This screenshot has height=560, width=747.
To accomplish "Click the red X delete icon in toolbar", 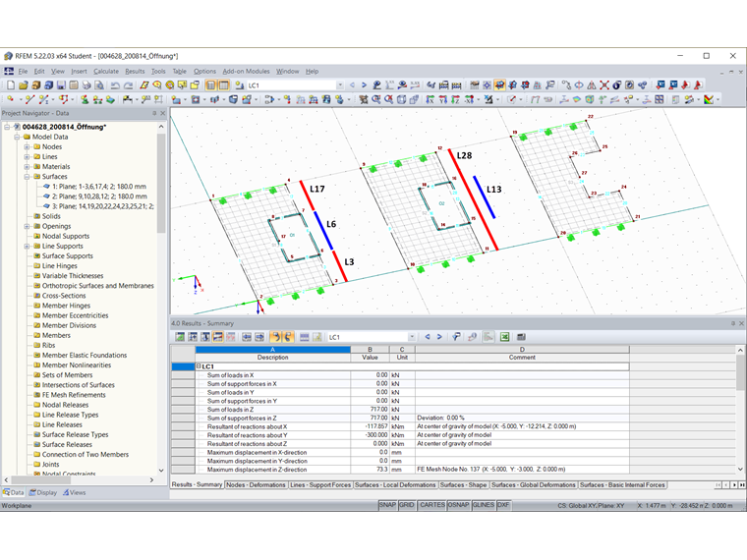I will pyautogui.click(x=604, y=85).
